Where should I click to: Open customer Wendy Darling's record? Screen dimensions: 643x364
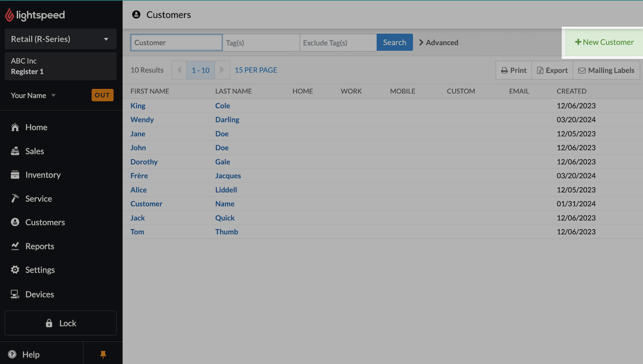(142, 120)
